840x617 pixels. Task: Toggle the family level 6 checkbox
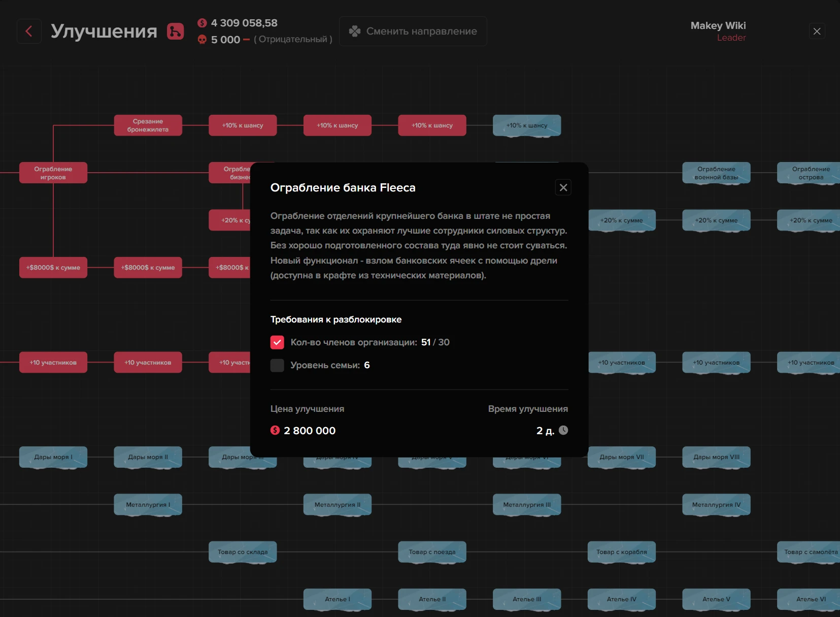[x=277, y=365]
